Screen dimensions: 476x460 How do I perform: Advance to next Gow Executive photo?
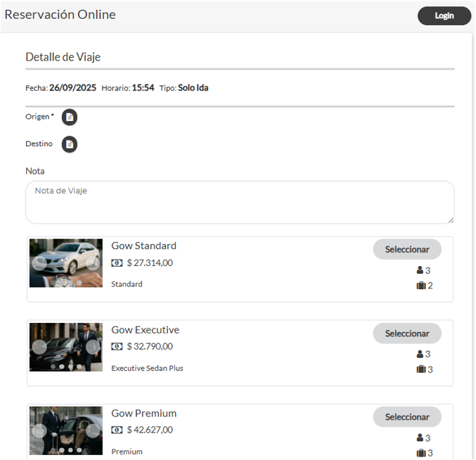tap(93, 347)
